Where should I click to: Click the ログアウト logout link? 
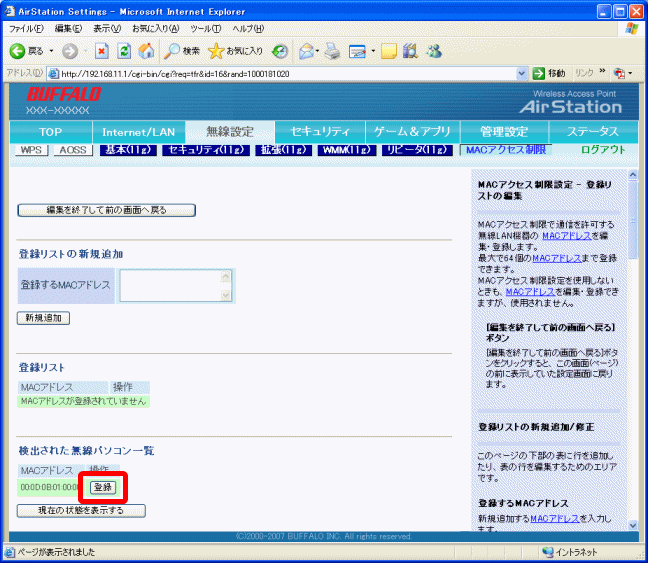point(603,150)
